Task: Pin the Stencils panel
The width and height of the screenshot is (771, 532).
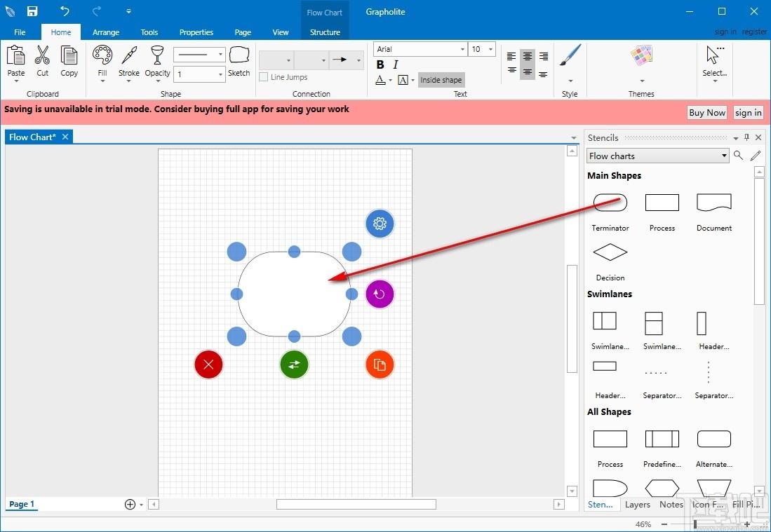Action: pos(747,137)
